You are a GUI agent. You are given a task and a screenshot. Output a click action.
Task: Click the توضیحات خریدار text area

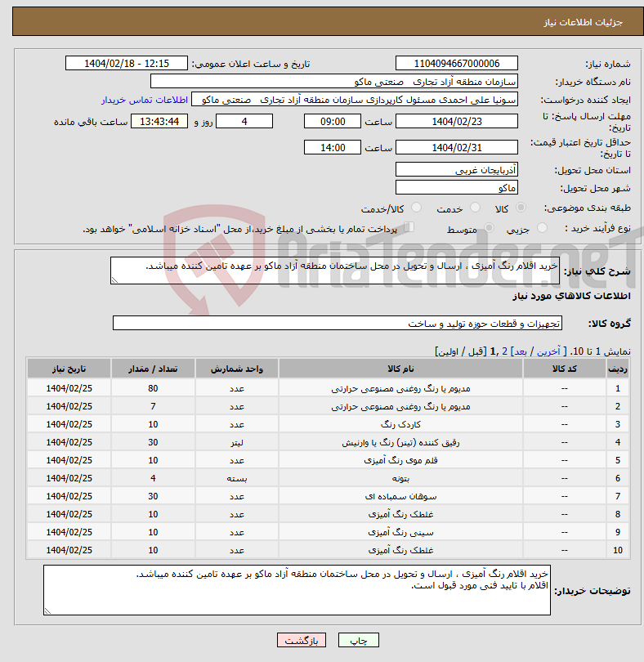pyautogui.click(x=297, y=590)
